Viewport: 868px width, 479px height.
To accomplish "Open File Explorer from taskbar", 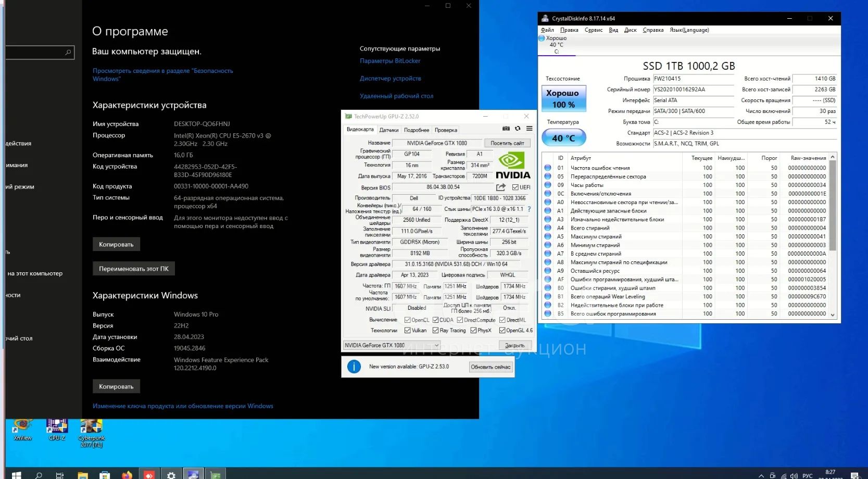I will coord(82,475).
